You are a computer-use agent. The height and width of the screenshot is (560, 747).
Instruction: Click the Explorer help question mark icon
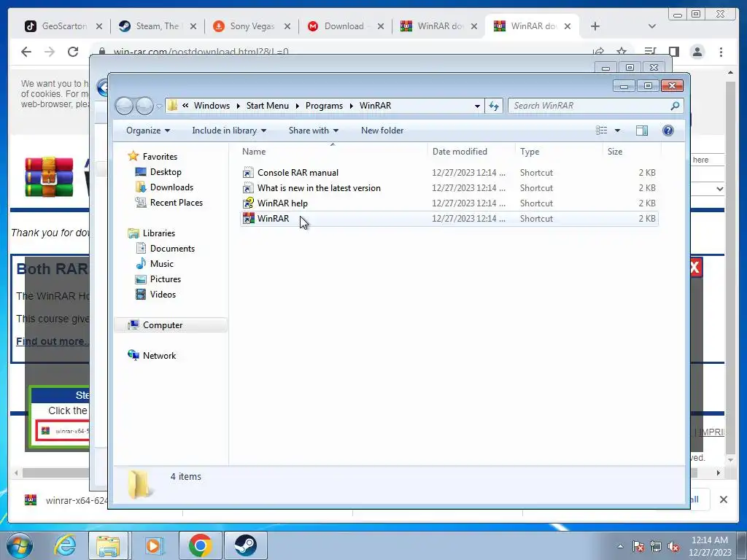pos(668,131)
